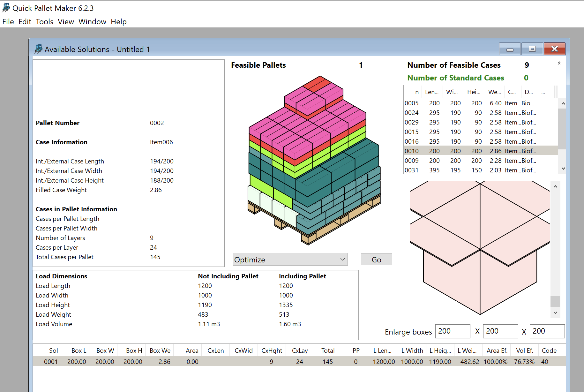Click the box preview scrollbar thumb
584x392 pixels.
[x=555, y=301]
